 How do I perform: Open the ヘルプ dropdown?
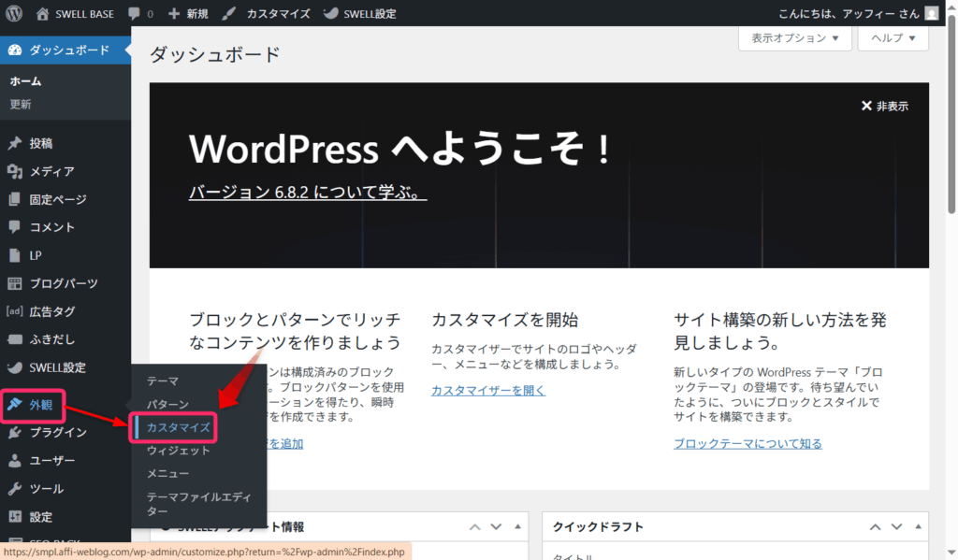tap(893, 37)
